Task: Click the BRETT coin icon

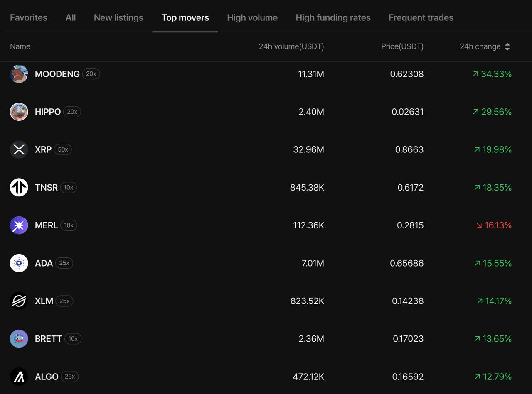Action: pos(19,339)
